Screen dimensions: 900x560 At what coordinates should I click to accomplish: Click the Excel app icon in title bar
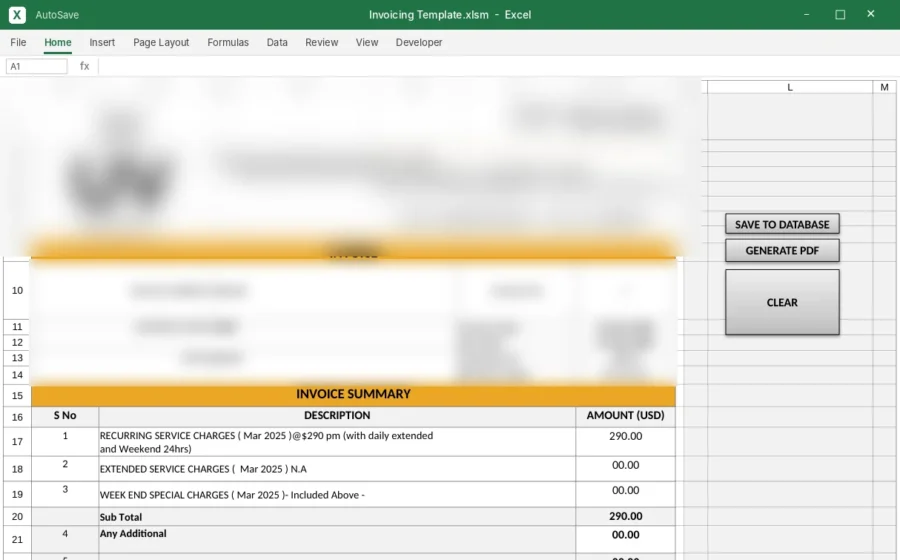(x=17, y=15)
